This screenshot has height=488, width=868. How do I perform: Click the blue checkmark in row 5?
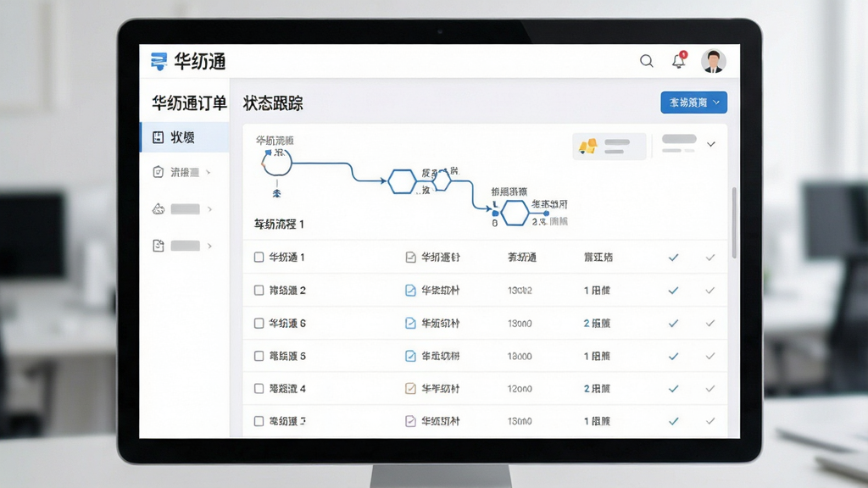click(x=673, y=356)
